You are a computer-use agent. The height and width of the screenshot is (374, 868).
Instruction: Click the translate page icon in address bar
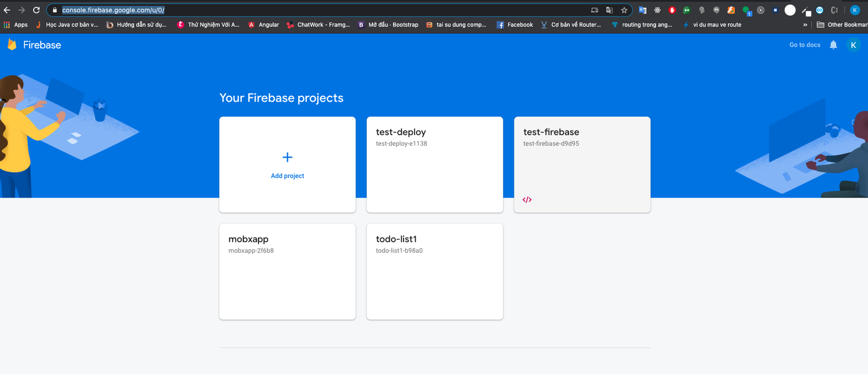(x=609, y=10)
